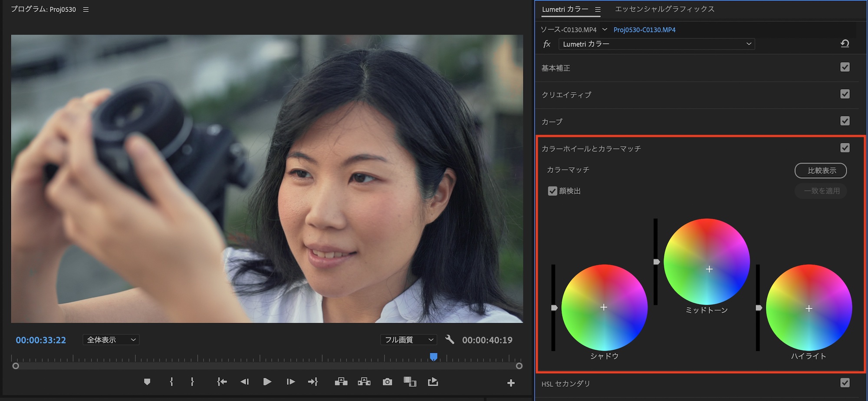
Task: Click the Add Marker icon
Action: click(147, 382)
